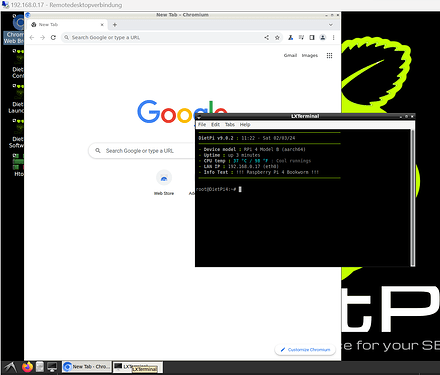Launch Firefox from the taskbar
Viewport: 440px width, 375px height.
(x=28, y=367)
